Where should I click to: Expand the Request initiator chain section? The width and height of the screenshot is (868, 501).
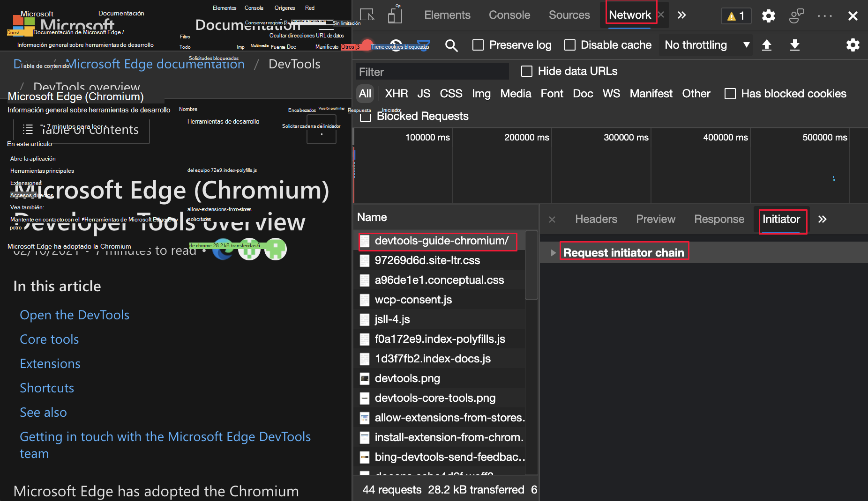pos(553,253)
